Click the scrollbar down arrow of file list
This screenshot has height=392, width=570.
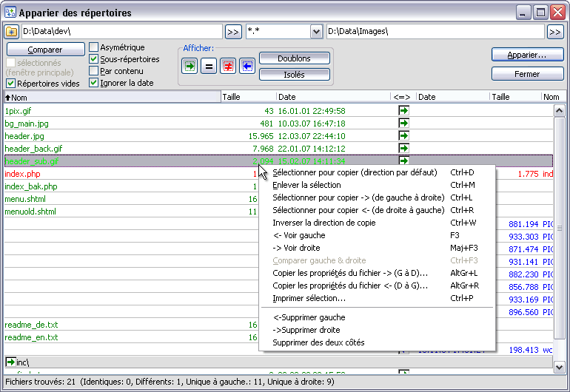coord(559,368)
